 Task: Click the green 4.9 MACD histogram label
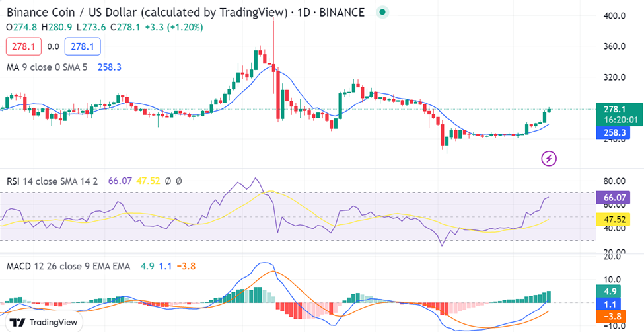pos(608,292)
